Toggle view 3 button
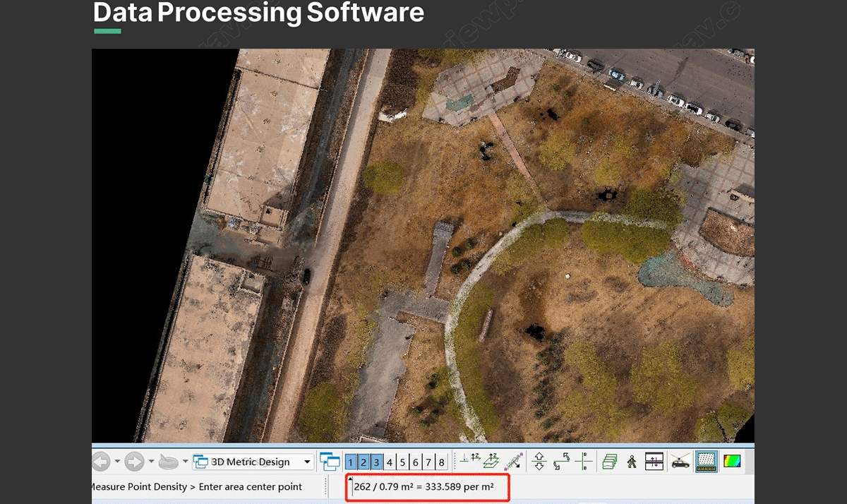 click(x=377, y=462)
